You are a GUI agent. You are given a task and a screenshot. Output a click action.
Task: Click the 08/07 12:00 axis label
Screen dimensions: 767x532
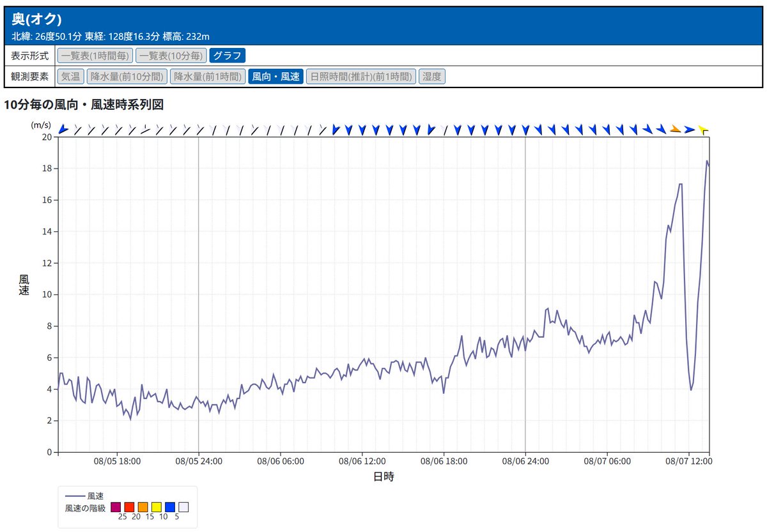pyautogui.click(x=689, y=460)
